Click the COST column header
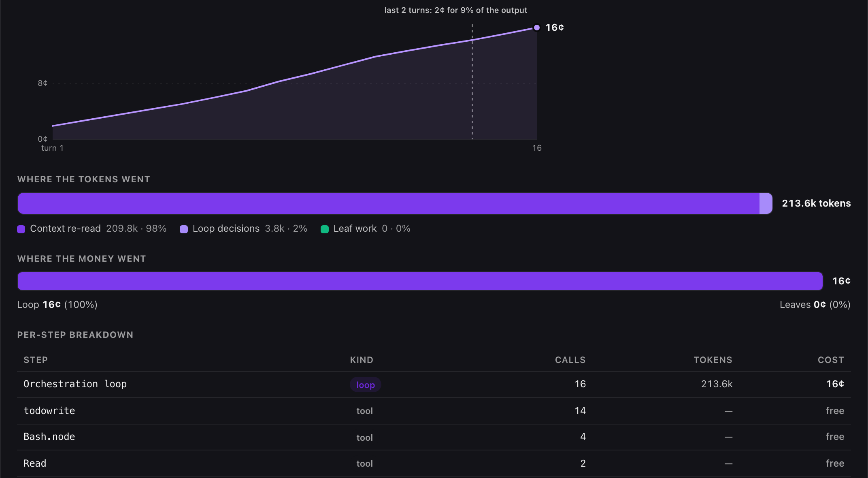The image size is (868, 478). (x=831, y=360)
